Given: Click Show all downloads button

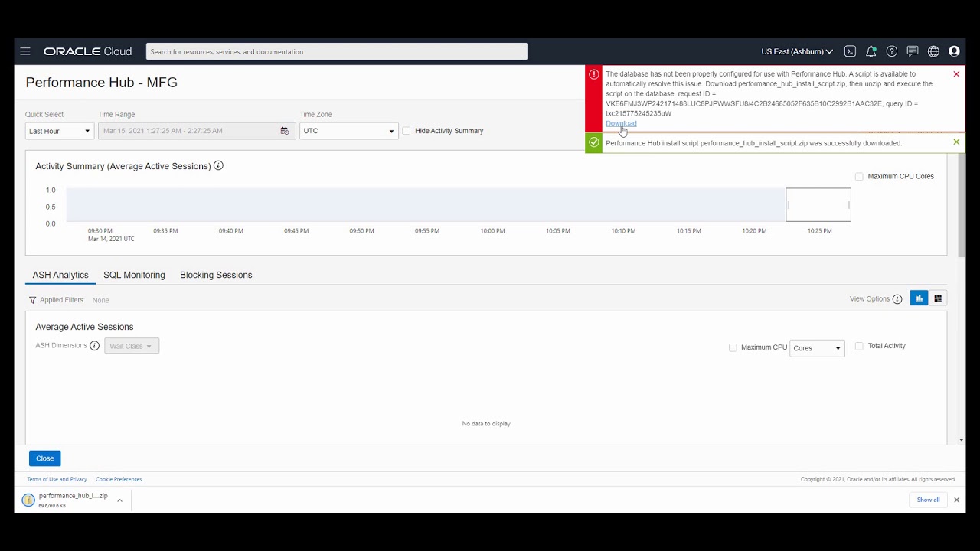Looking at the screenshot, I should [x=929, y=500].
